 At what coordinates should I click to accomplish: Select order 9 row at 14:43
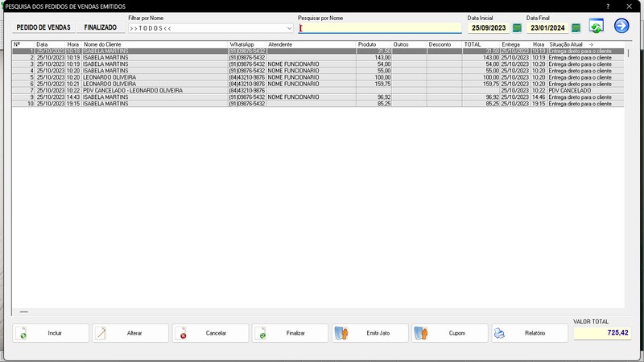click(x=318, y=97)
